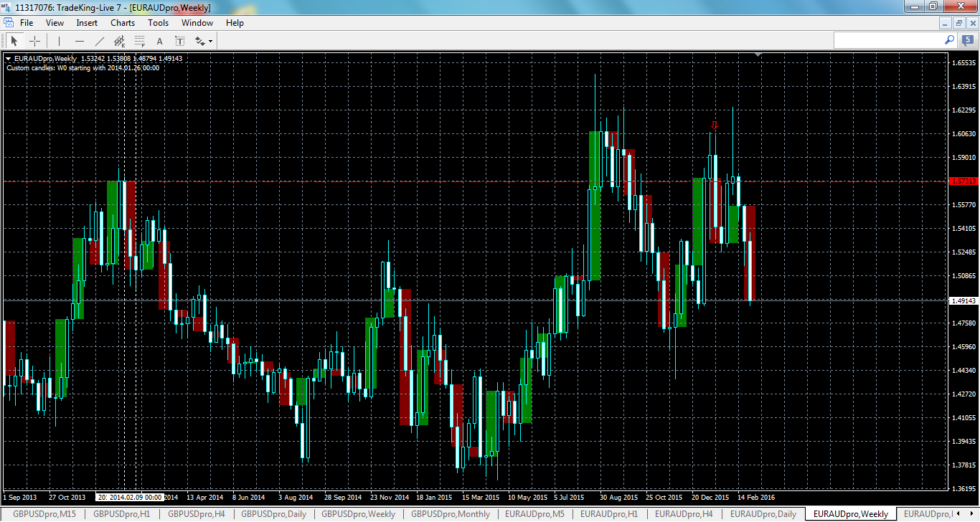This screenshot has width=980, height=522.
Task: Minimize the inner chart window
Action: 946,23
